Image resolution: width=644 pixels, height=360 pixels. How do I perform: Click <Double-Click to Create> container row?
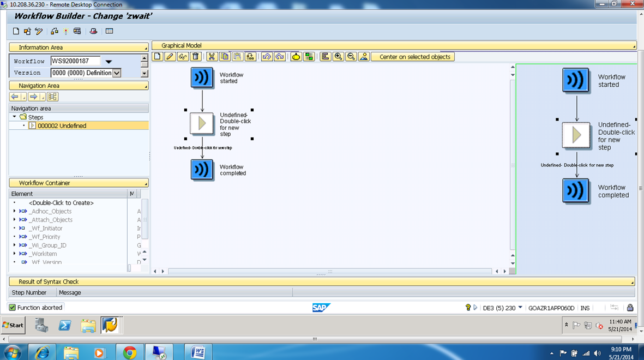click(61, 202)
